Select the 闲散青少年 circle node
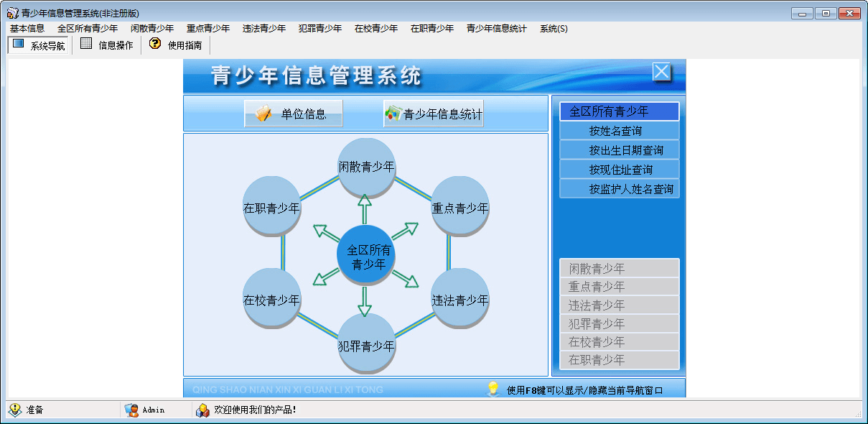868x424 pixels. (366, 167)
